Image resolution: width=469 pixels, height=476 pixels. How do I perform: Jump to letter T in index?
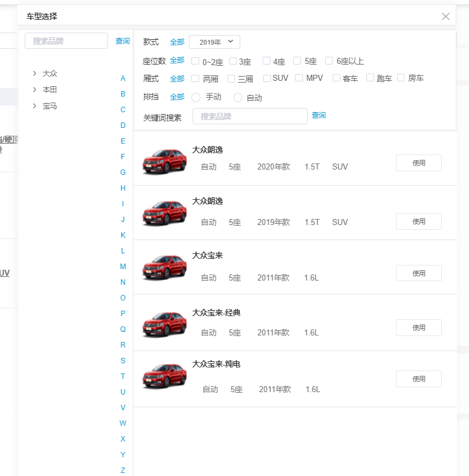pos(123,376)
